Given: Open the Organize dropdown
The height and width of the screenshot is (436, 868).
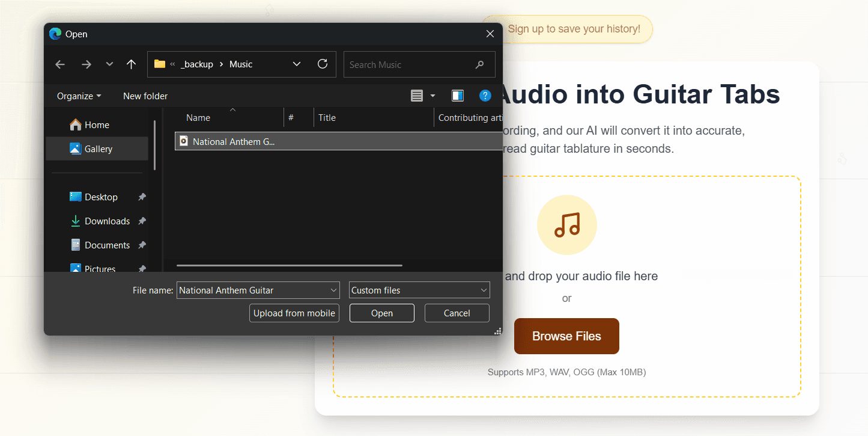Looking at the screenshot, I should 79,96.
